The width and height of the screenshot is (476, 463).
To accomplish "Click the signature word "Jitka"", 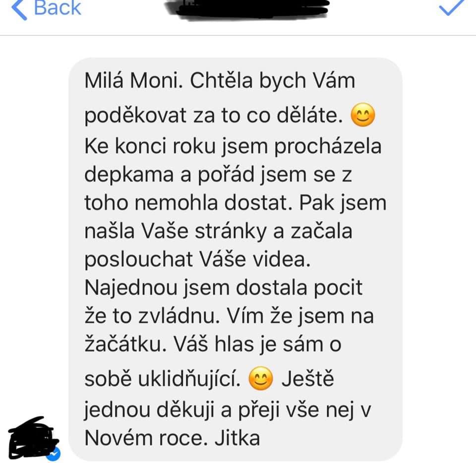I will [x=237, y=438].
